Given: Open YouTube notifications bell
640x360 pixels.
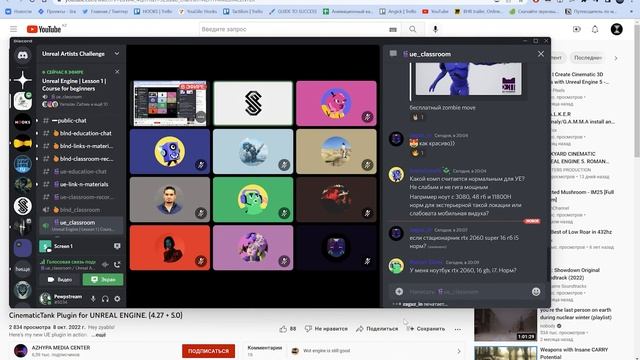Looking at the screenshot, I should 595,29.
